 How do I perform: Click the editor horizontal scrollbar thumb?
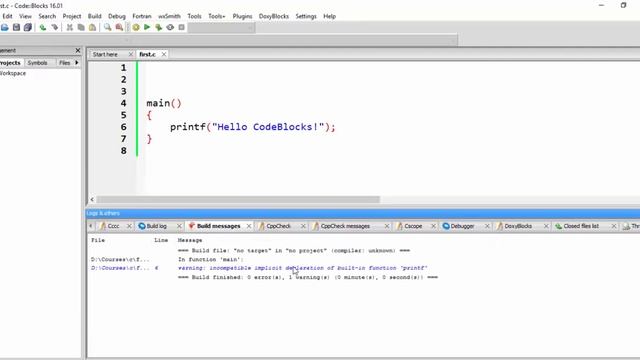(238, 200)
